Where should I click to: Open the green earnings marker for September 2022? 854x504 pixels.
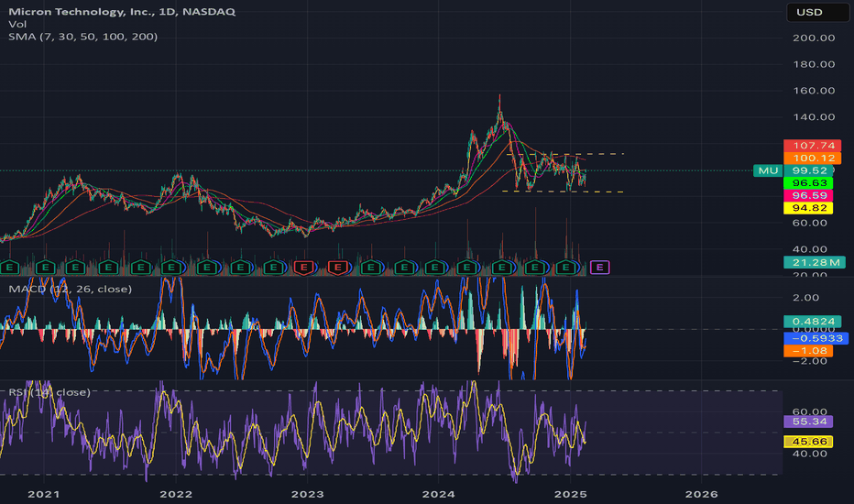[274, 267]
